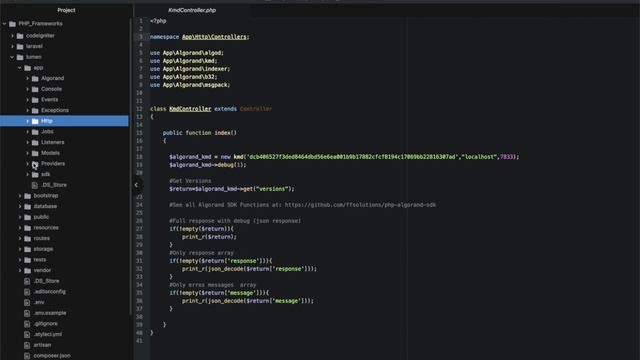Click the PHP_Frameworks root label
Image resolution: width=640 pixels, height=360 pixels.
(x=40, y=24)
